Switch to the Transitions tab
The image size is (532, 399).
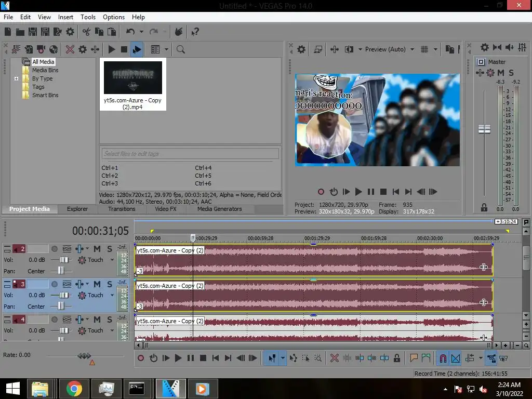coord(122,209)
